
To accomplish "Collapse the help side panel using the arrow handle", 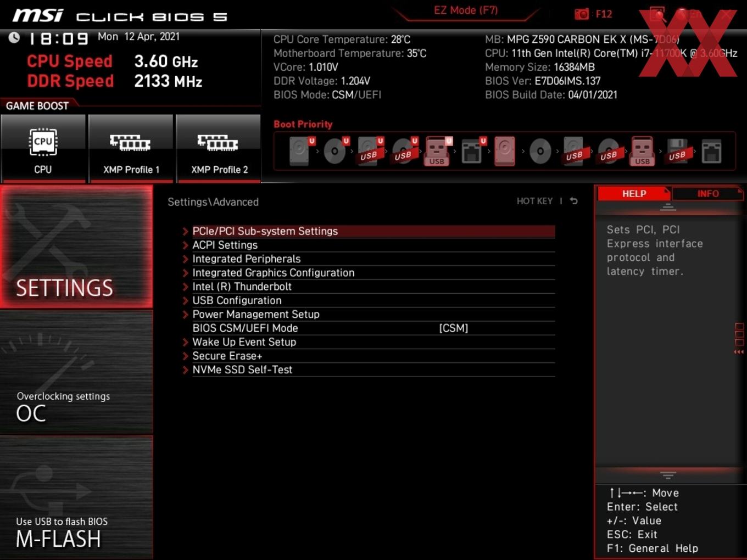I will (739, 352).
